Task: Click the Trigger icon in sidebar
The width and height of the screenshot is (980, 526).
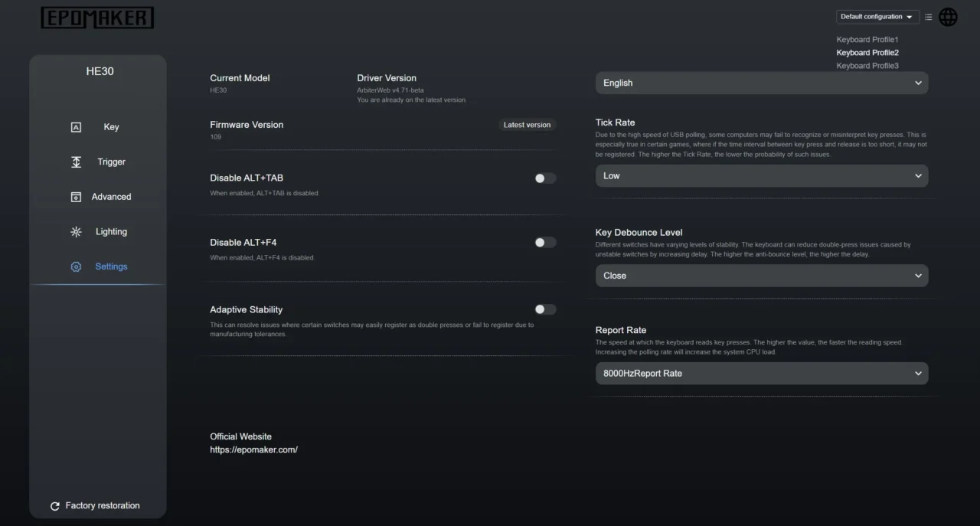Action: [x=76, y=162]
